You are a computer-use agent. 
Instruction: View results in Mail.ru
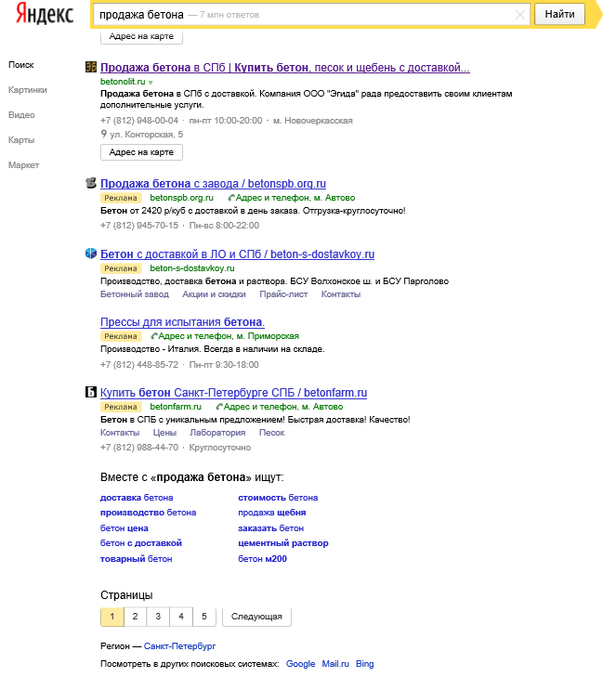pyautogui.click(x=335, y=664)
